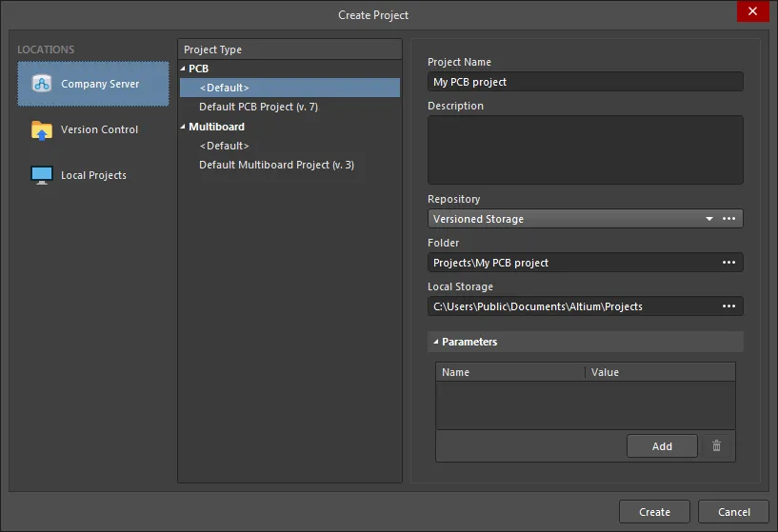Collapse the Multiboard project type group
Screen dimensions: 778x532
click(x=183, y=127)
